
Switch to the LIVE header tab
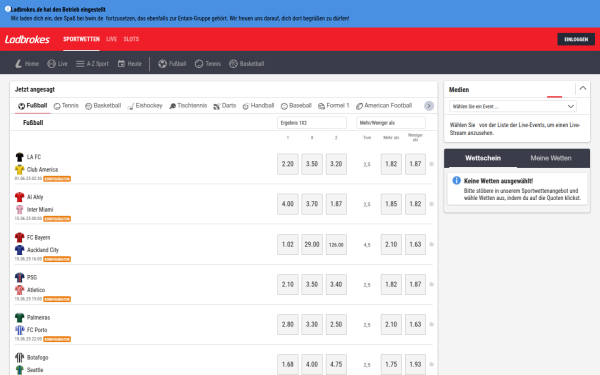click(111, 39)
